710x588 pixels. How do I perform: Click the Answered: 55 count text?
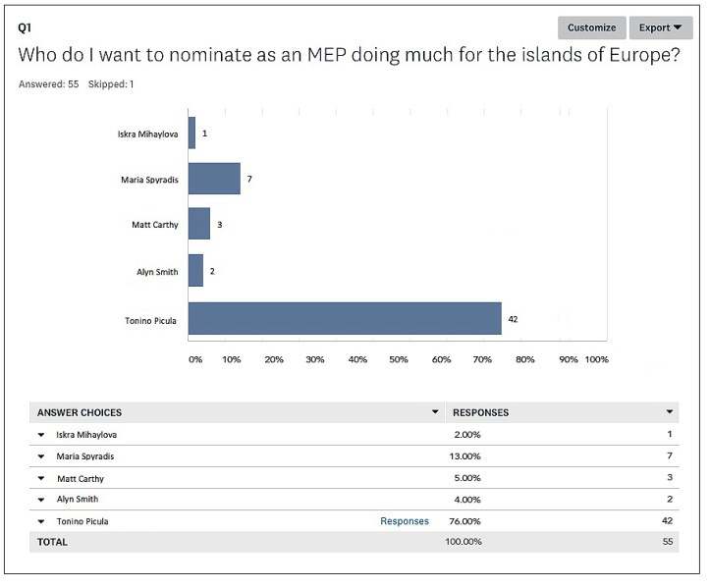(x=49, y=84)
